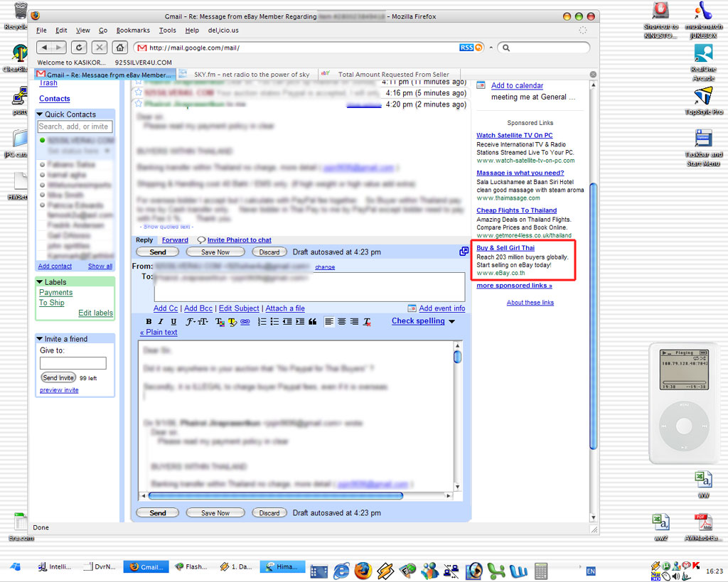Viewport: 728px width, 582px height.
Task: Apply a numbered list
Action: pyautogui.click(x=262, y=322)
